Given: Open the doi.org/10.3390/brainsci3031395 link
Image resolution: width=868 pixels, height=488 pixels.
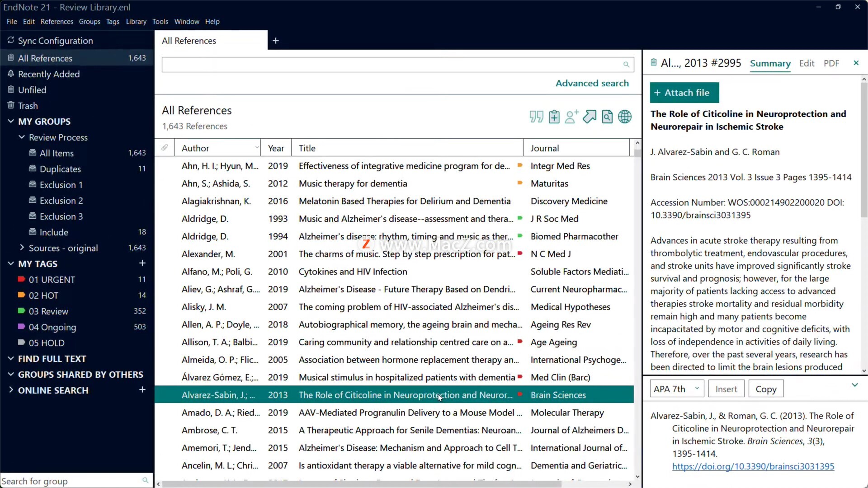Looking at the screenshot, I should (x=753, y=466).
